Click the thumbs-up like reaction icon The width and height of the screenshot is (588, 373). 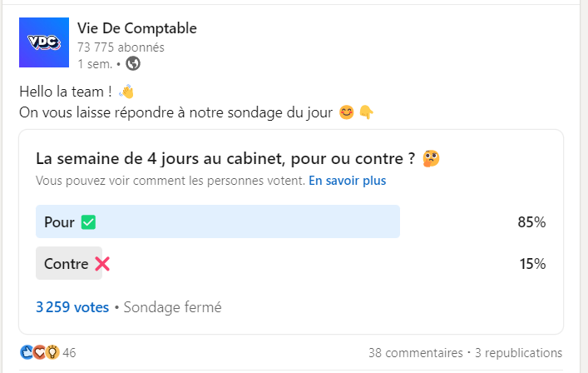[x=27, y=352]
